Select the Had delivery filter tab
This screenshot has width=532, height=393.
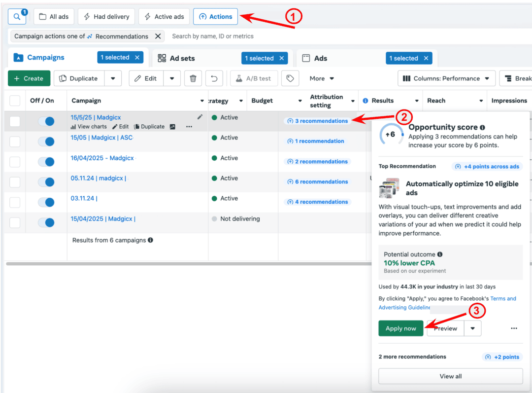(106, 17)
